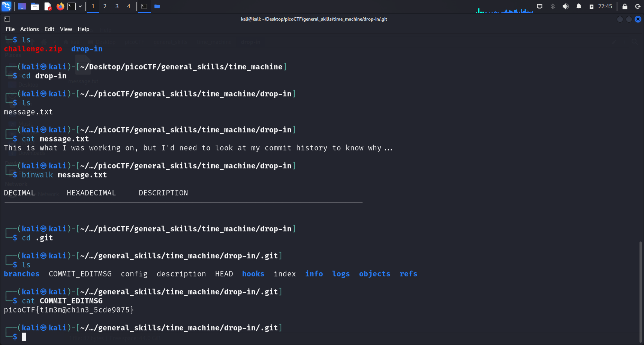Viewport: 644px width, 345px height.
Task: Open the View menu in terminal
Action: coord(66,29)
